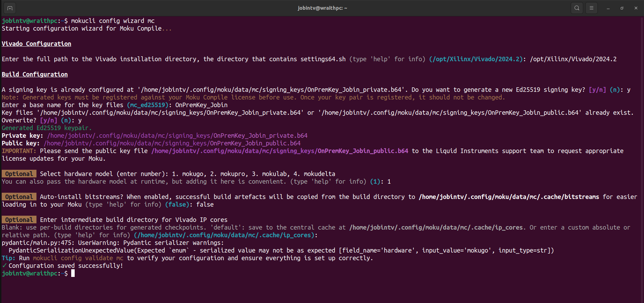Click the bold .cache/bitstreams directory path
The width and height of the screenshot is (644, 303).
coord(509,197)
